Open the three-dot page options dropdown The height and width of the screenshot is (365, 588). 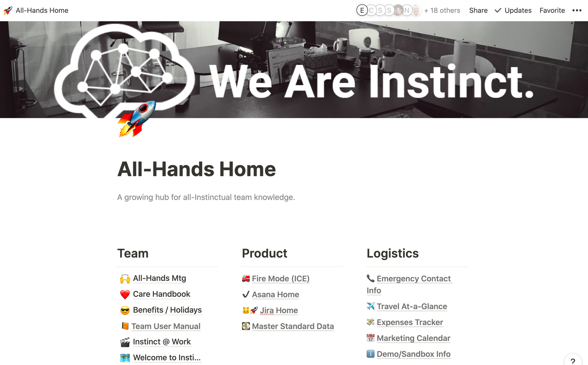pyautogui.click(x=577, y=11)
